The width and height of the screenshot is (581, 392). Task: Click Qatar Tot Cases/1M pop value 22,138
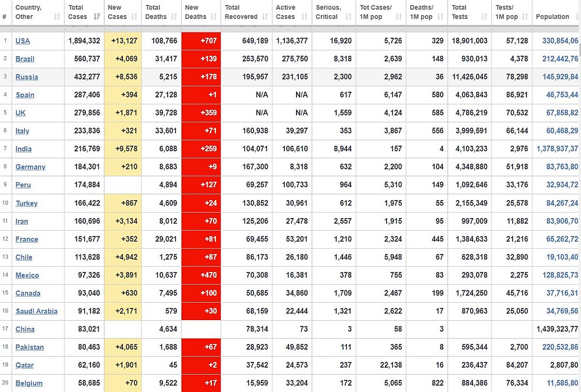pyautogui.click(x=391, y=365)
